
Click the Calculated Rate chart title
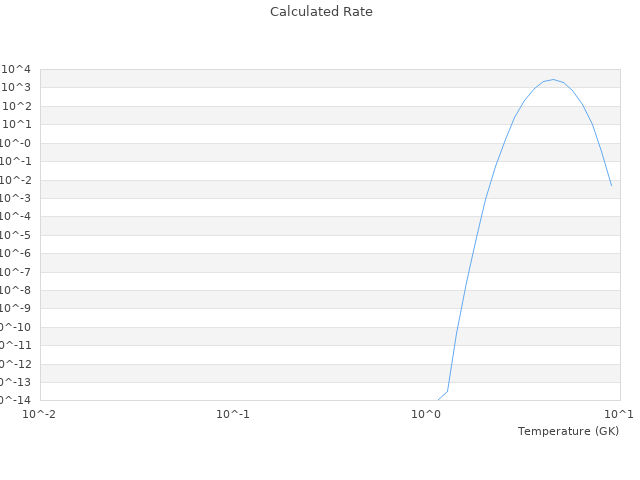click(x=321, y=12)
